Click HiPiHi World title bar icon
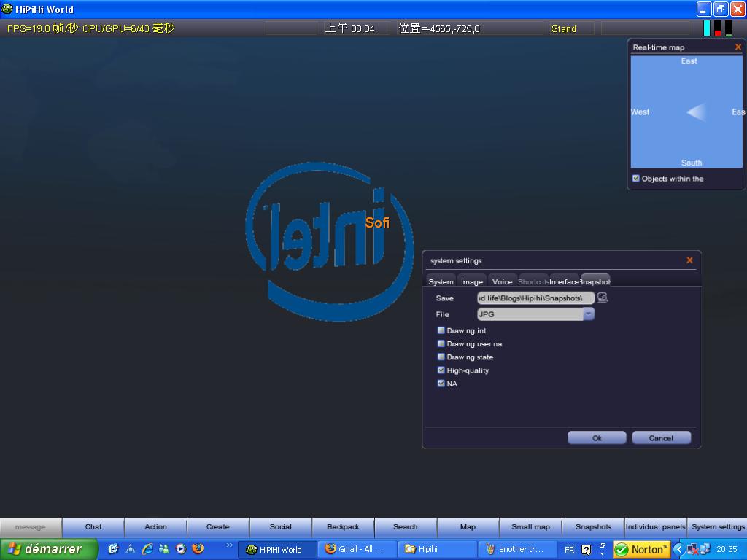 [7, 9]
